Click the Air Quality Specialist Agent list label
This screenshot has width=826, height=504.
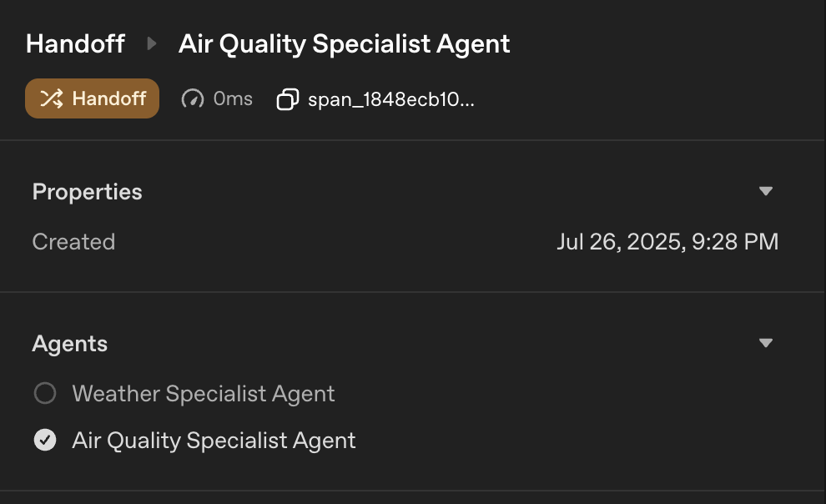click(x=214, y=440)
